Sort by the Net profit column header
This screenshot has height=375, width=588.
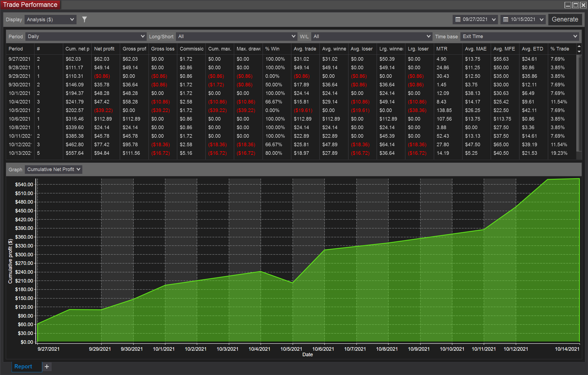pos(104,49)
